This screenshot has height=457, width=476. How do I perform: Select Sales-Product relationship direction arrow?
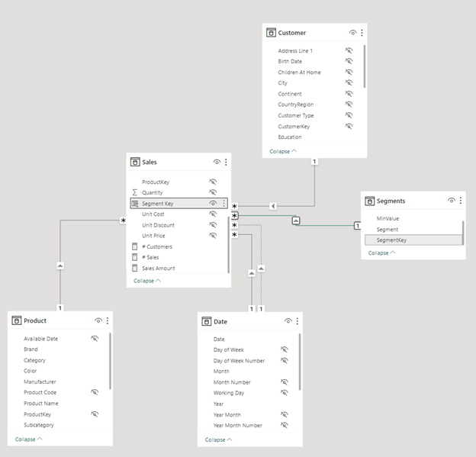coord(60,266)
